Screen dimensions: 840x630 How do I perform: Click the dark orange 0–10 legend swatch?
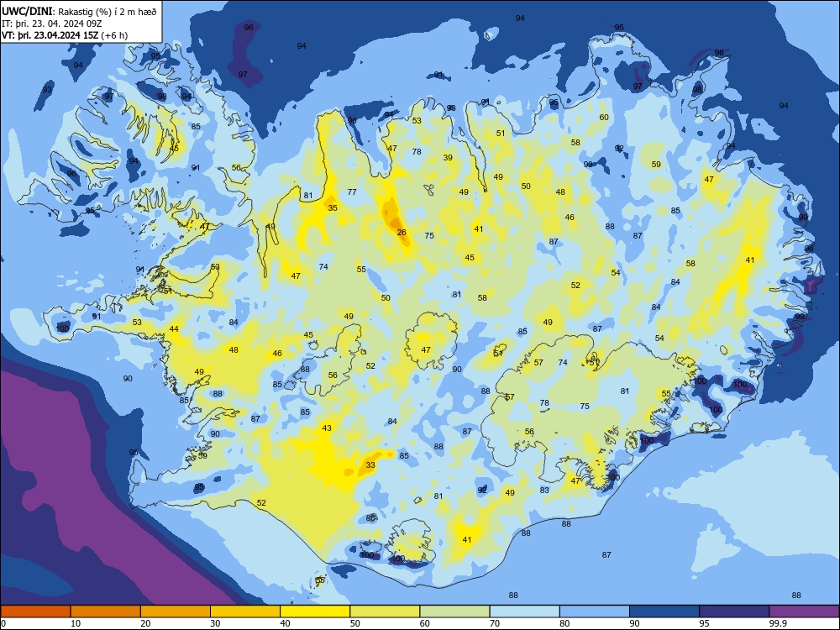[35, 612]
